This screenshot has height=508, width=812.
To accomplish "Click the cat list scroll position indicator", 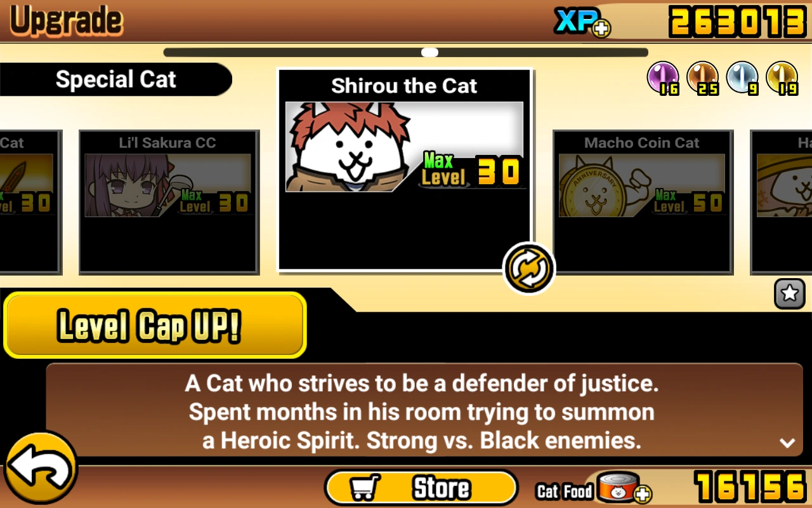I will coord(429,52).
